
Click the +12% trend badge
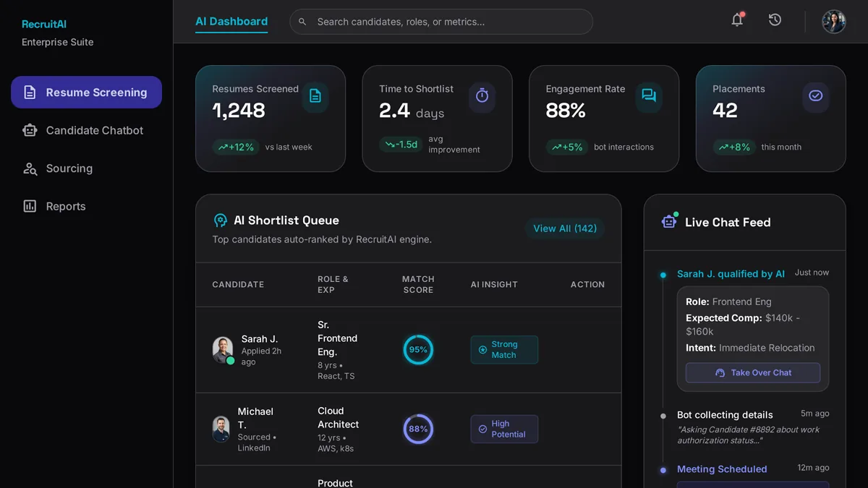click(x=236, y=147)
